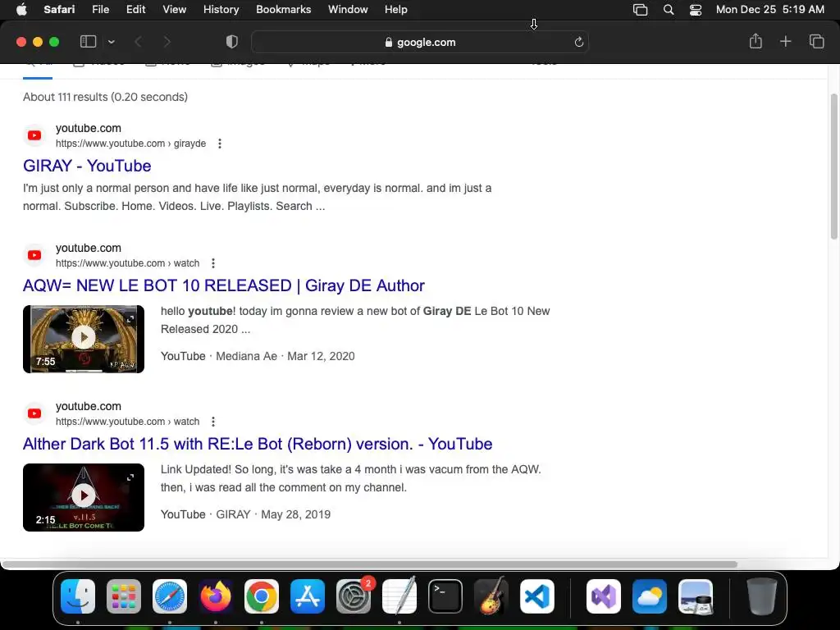
Task: Open the File menu
Action: pyautogui.click(x=100, y=10)
